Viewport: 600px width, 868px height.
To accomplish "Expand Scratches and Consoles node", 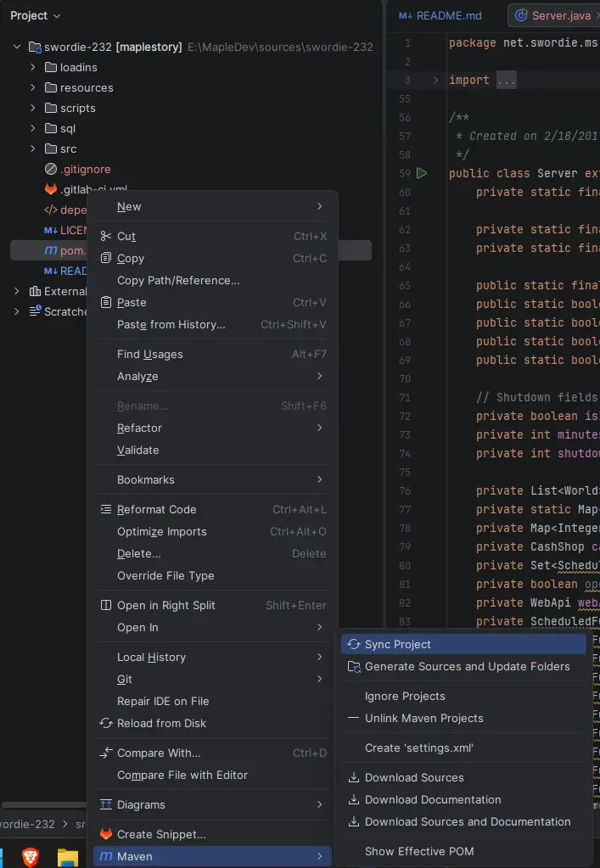I will coord(17,311).
